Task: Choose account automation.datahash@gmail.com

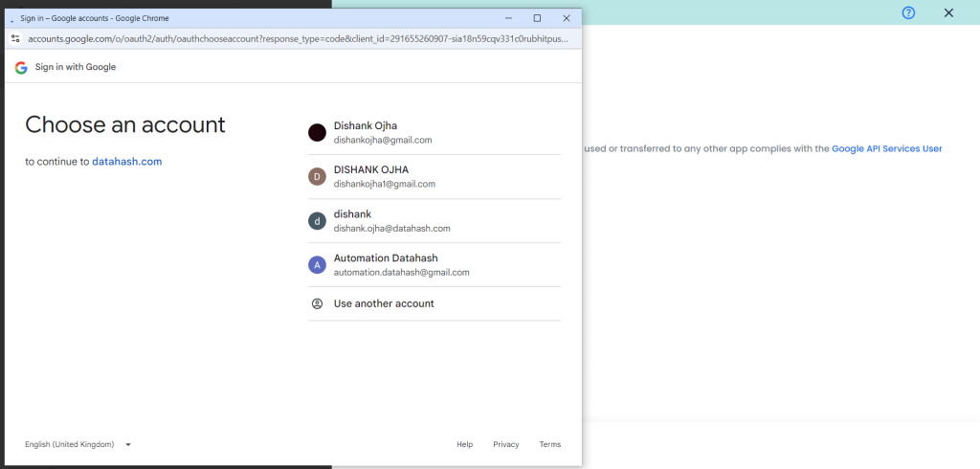Action: click(x=434, y=265)
